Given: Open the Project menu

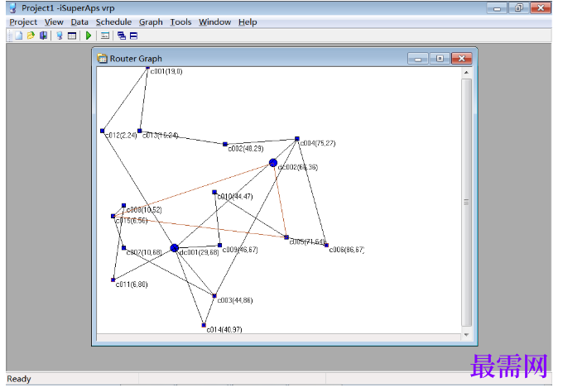Looking at the screenshot, I should (23, 22).
